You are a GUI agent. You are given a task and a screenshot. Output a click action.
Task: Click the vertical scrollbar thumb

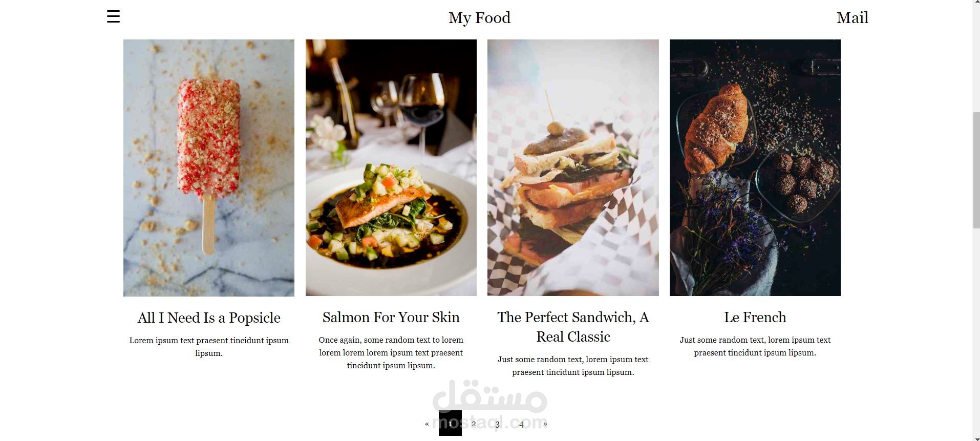click(976, 169)
